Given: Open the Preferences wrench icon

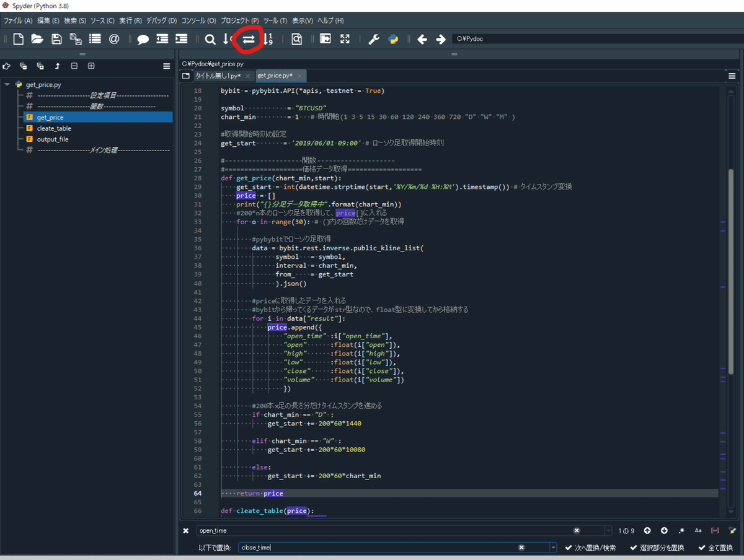Looking at the screenshot, I should click(x=373, y=40).
